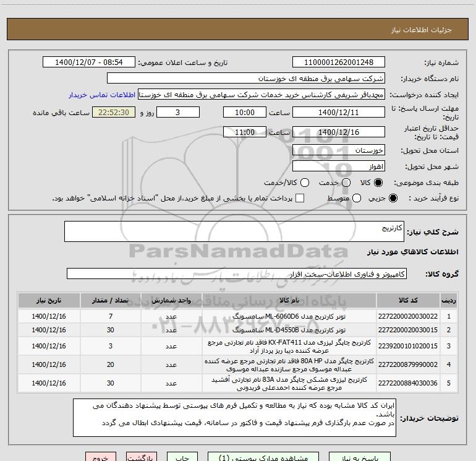Click price validity date field 1400/12/16

(x=339, y=132)
